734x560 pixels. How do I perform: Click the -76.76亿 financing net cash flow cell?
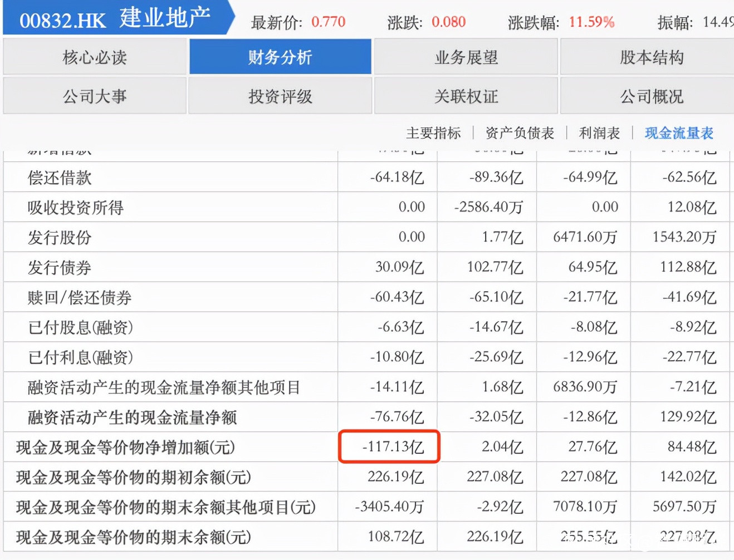(397, 417)
